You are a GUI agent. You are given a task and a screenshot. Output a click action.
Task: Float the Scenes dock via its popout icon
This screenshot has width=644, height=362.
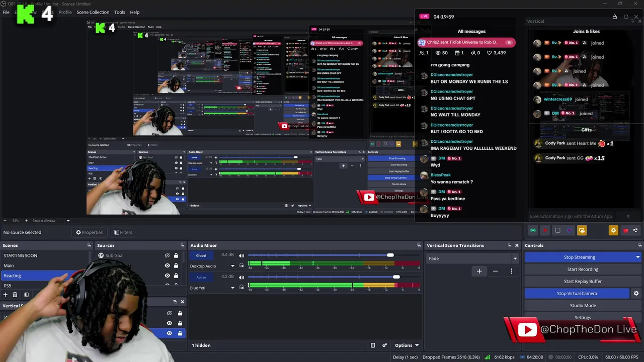[x=89, y=245]
